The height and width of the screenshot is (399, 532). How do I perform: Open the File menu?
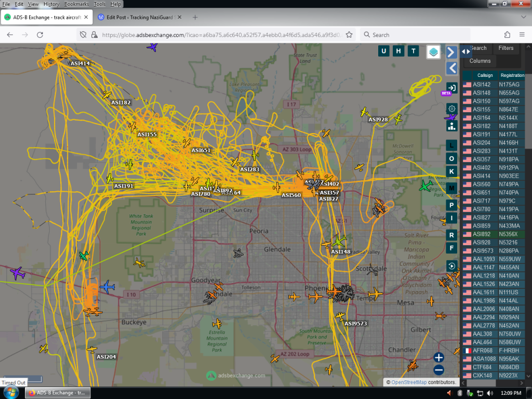[x=6, y=4]
